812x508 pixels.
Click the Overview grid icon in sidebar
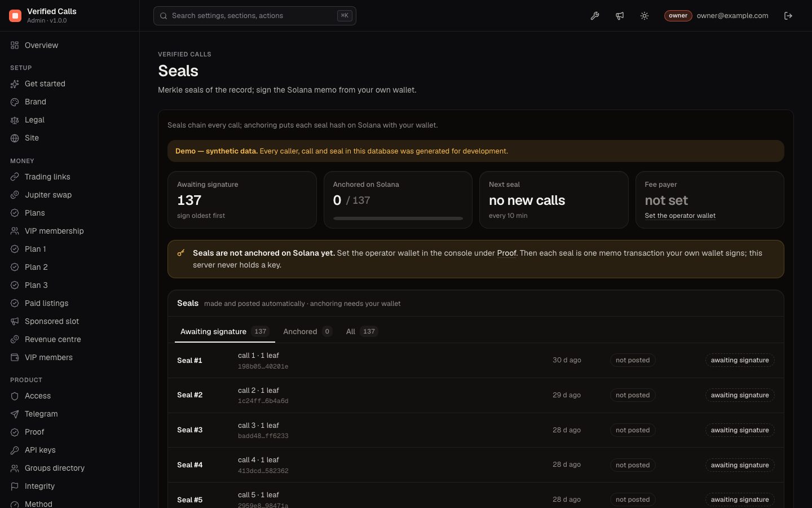click(15, 45)
